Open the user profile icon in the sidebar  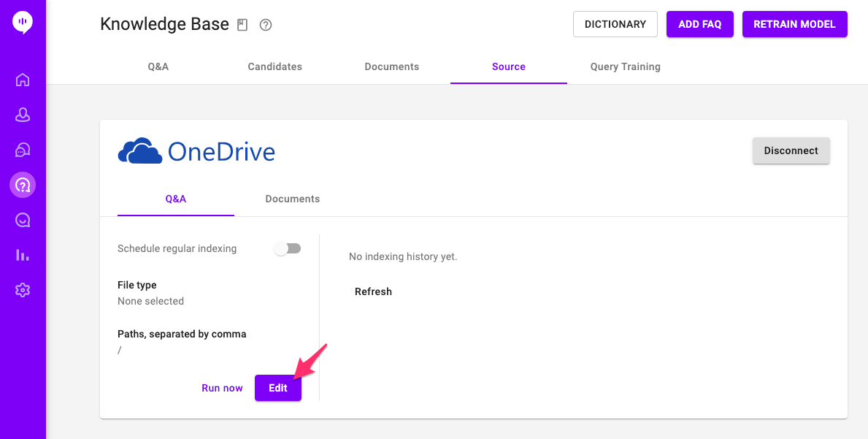tap(23, 115)
